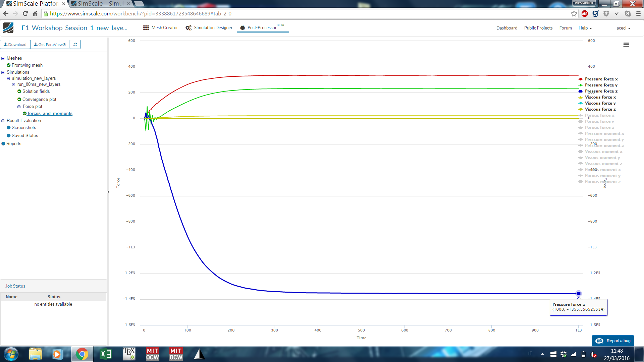Toggle the Viscous force z legend entry

point(600,109)
